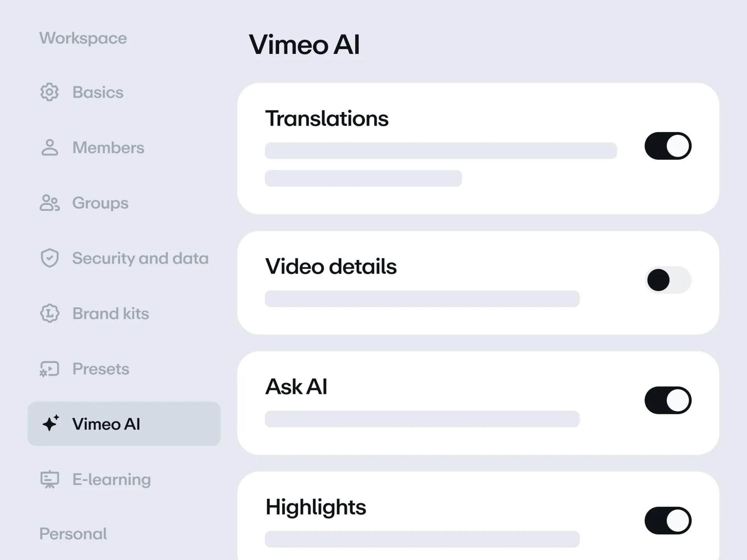The height and width of the screenshot is (560, 747).
Task: Disable the Translations toggle
Action: pyautogui.click(x=668, y=146)
